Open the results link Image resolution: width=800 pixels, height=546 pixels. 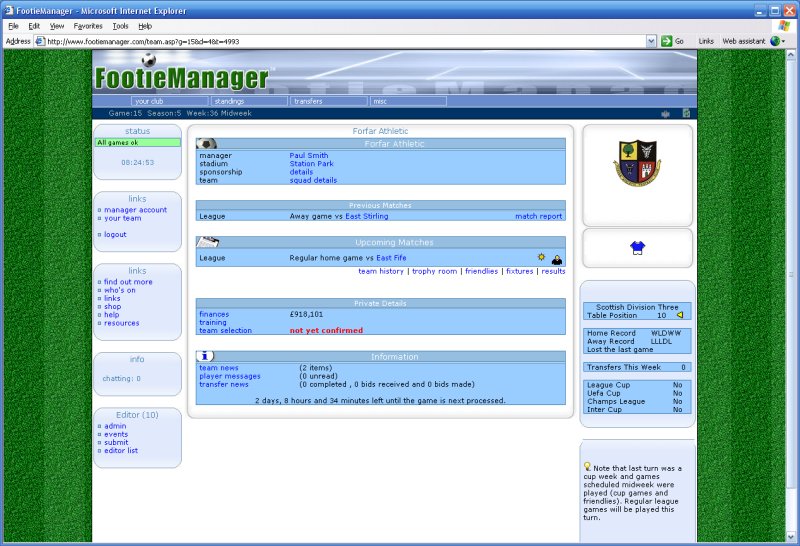point(553,271)
